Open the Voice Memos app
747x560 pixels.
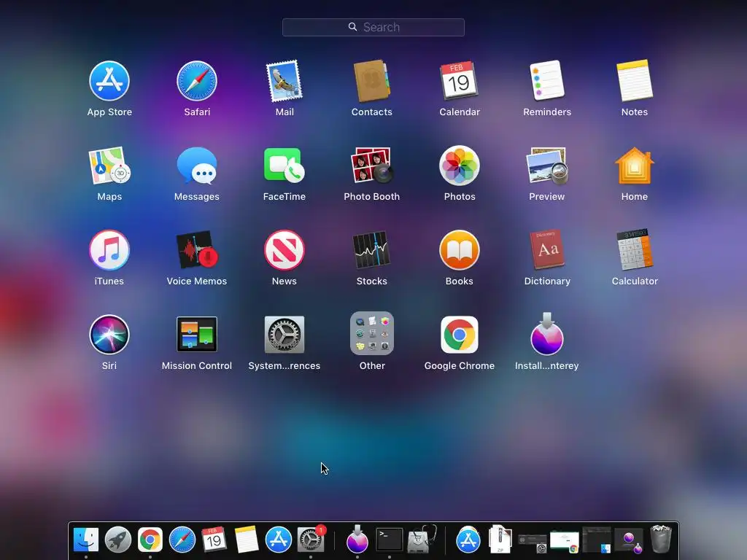click(197, 251)
